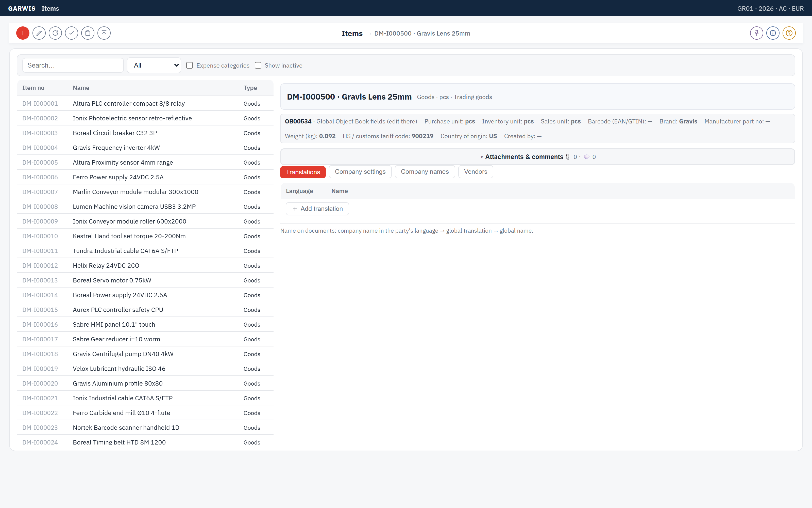Select Sabre HMI panel 10.1" touch
The width and height of the screenshot is (812, 508).
145,325
